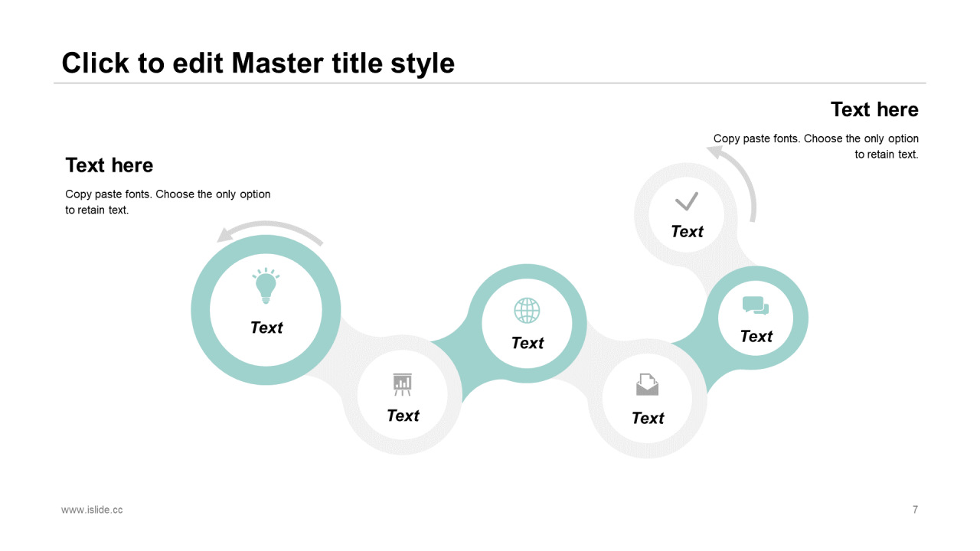Click the "Click to edit Master title style" title
The height and width of the screenshot is (551, 980).
[258, 63]
